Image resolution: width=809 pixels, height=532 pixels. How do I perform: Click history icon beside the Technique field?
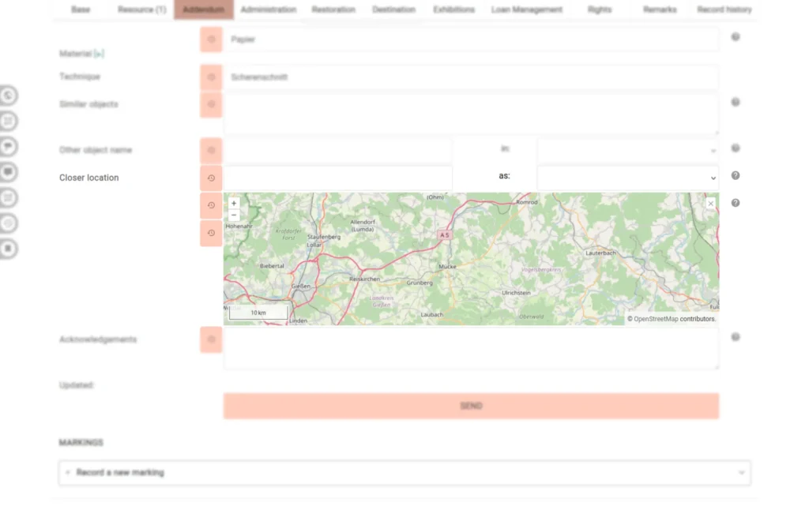pos(211,77)
